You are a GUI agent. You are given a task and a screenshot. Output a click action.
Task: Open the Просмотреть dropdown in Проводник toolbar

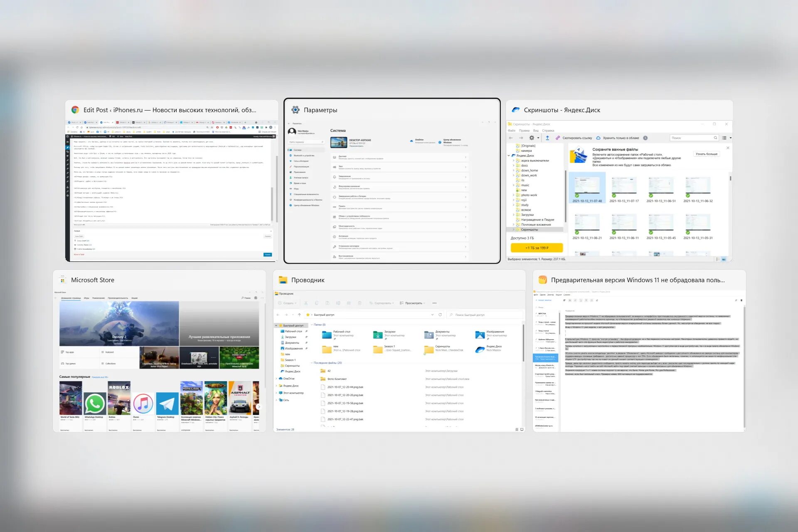(412, 303)
